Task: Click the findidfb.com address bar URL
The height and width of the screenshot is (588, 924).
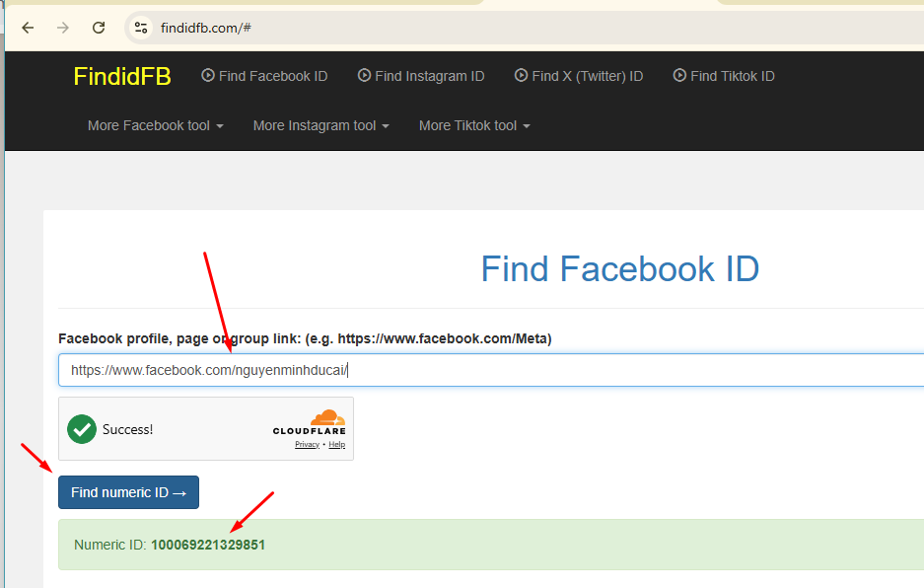Action: [206, 28]
